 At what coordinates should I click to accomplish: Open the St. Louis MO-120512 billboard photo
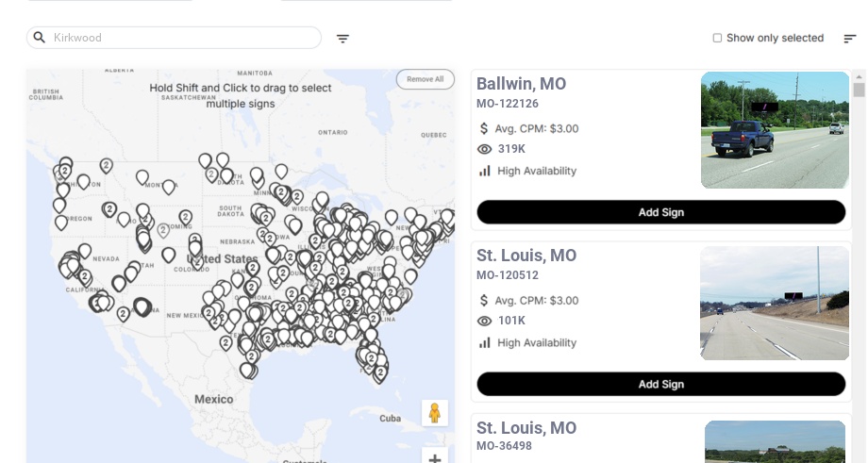775,303
